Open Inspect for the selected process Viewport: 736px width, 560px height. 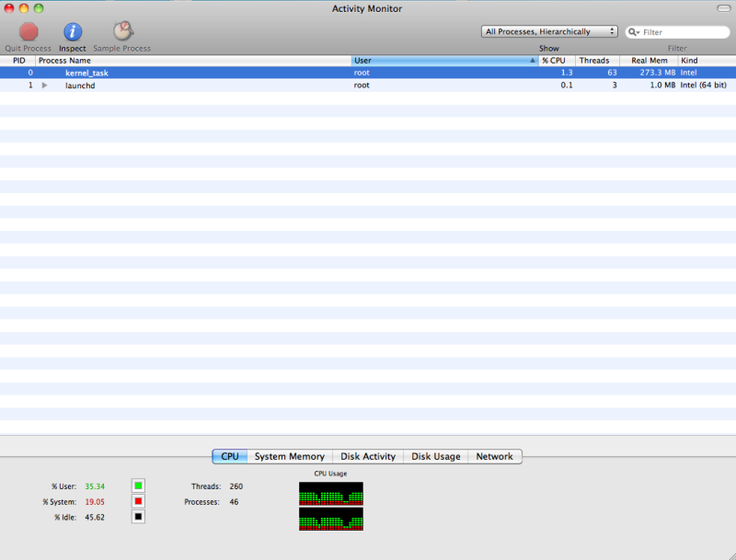click(73, 32)
